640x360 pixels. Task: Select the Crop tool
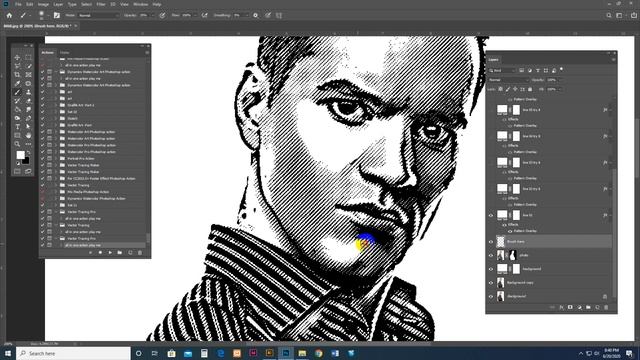(x=17, y=75)
